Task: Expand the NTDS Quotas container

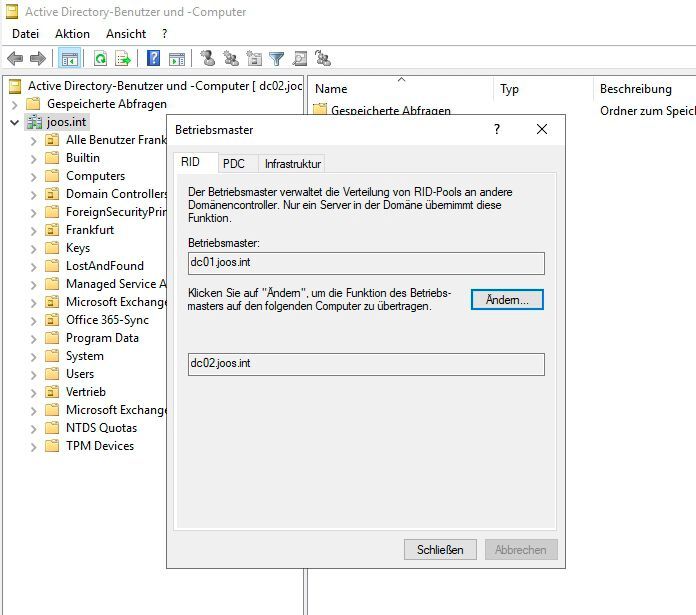Action: (33, 428)
